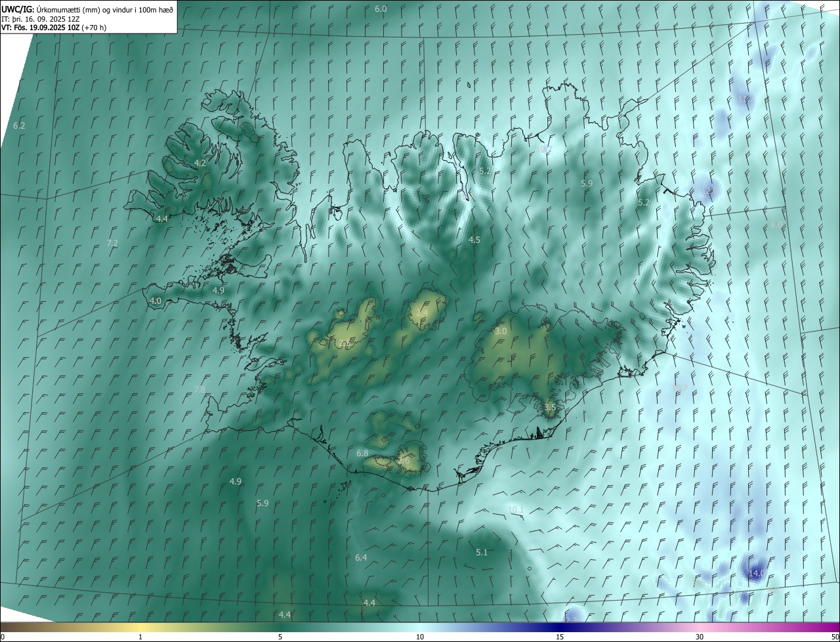The image size is (840, 642).
Task: Click the colorbar tick label 15
Action: (x=560, y=637)
